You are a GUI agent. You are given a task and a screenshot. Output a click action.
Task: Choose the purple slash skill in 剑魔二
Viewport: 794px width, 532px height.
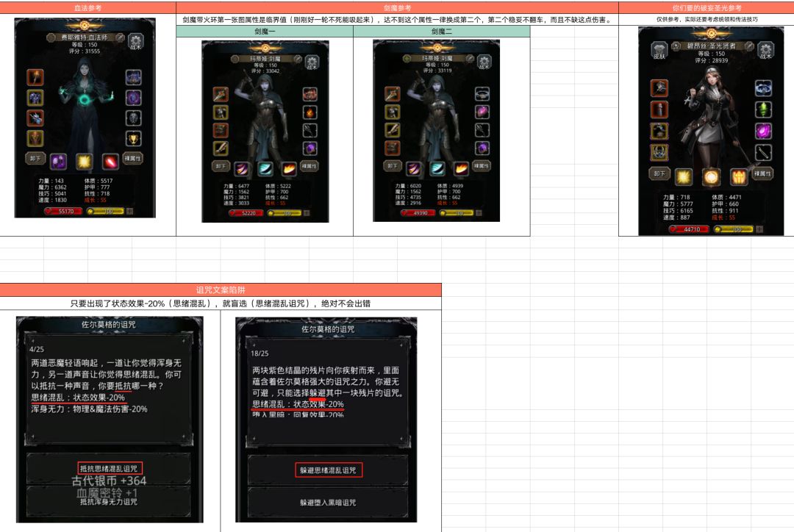tap(414, 168)
